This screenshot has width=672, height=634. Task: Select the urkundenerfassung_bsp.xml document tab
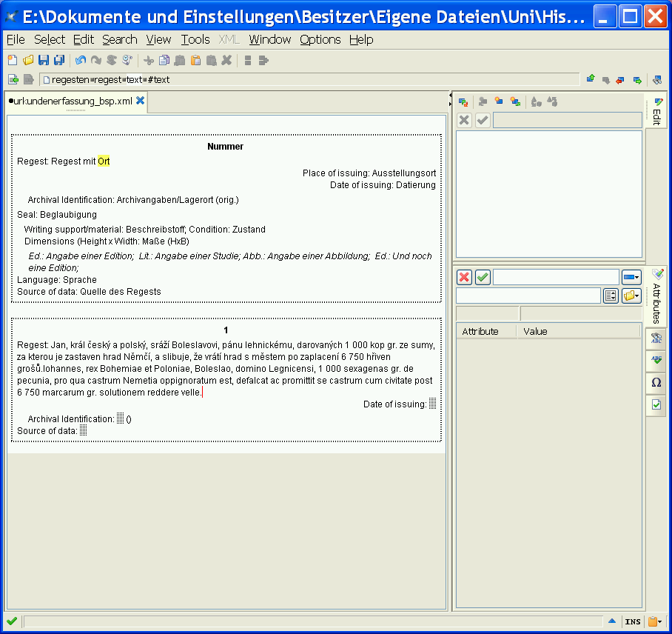tap(71, 101)
